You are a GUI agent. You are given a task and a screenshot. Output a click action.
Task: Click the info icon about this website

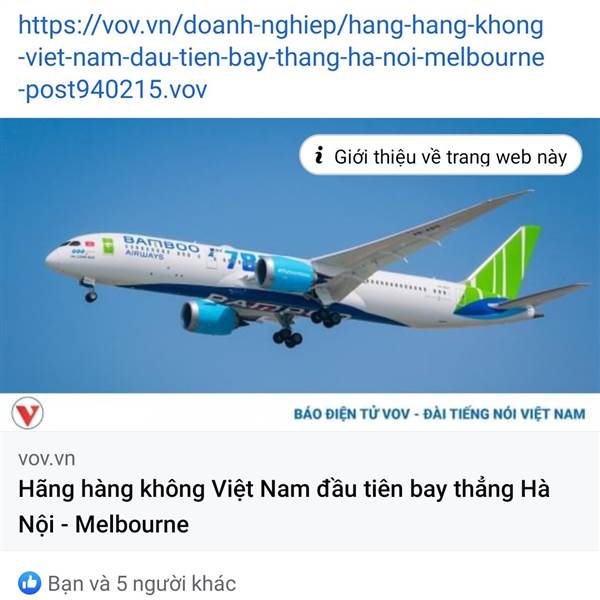click(x=319, y=155)
